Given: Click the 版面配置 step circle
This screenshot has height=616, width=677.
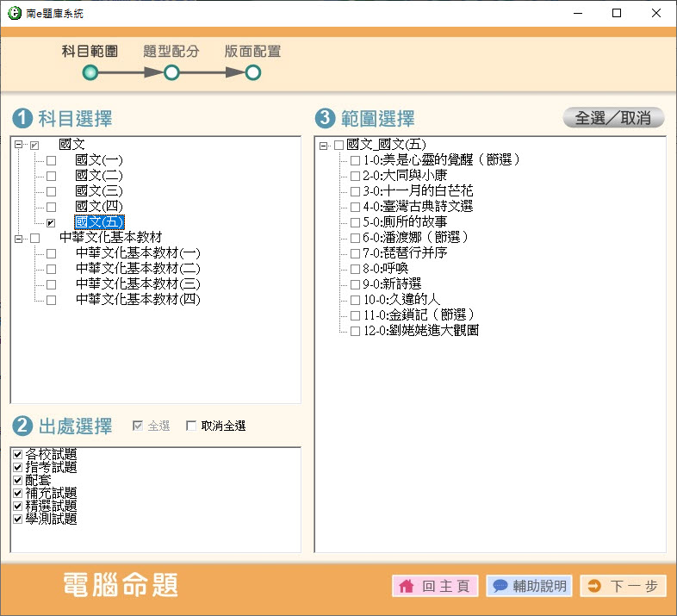Looking at the screenshot, I should tap(252, 73).
